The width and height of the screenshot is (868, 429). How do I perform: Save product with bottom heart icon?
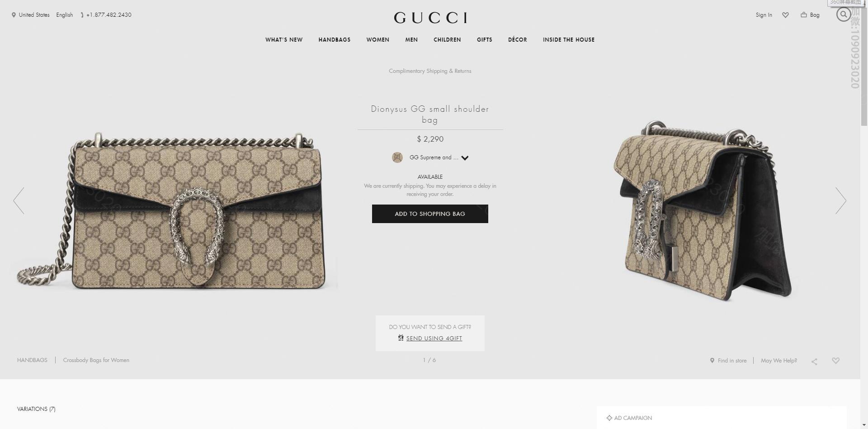tap(835, 361)
